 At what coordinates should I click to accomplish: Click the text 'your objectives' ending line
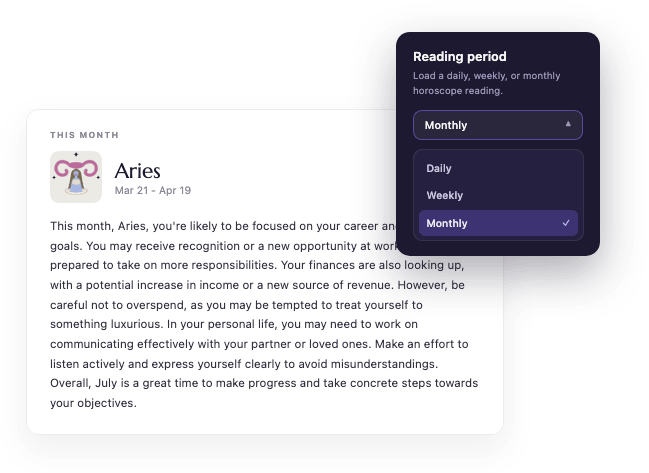click(x=93, y=403)
